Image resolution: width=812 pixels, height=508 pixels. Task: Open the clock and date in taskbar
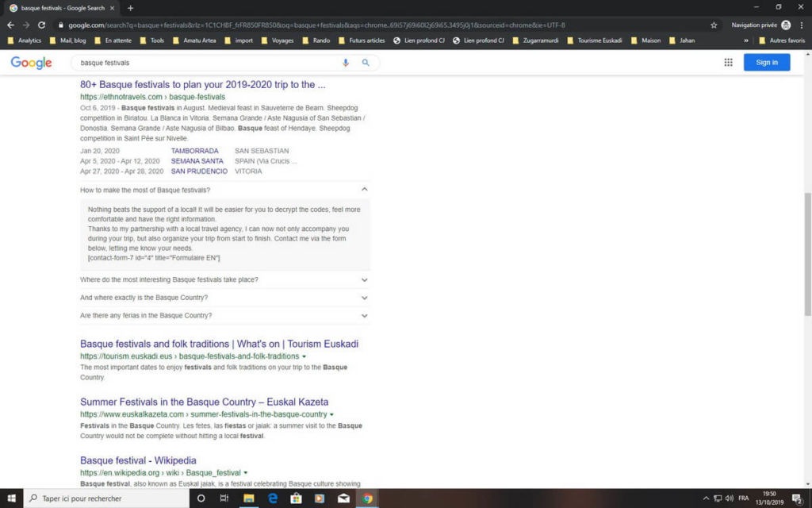tap(769, 498)
